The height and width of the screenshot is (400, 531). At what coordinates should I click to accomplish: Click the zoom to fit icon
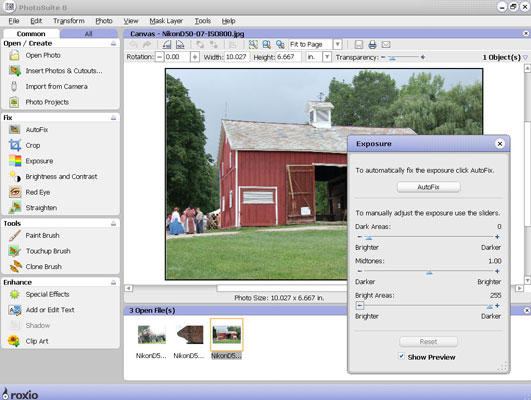tap(253, 44)
